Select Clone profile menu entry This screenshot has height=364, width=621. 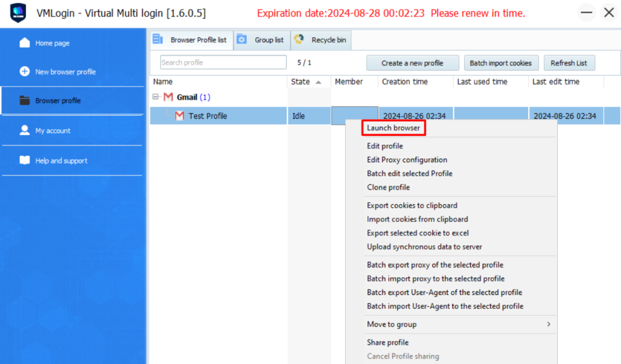389,187
